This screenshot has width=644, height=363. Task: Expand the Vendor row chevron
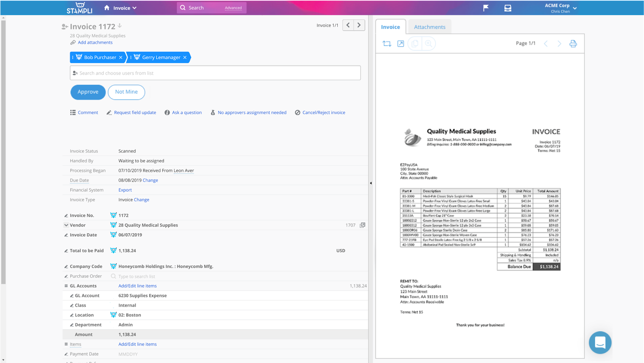pos(66,225)
